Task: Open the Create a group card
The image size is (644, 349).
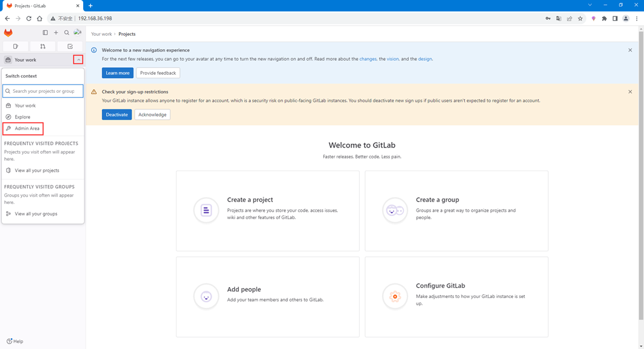Action: click(x=456, y=211)
